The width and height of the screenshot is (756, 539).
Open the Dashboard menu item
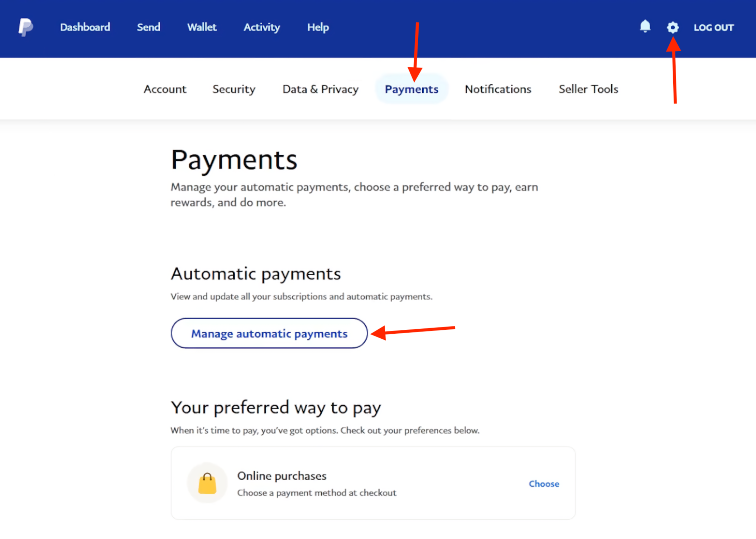click(x=85, y=27)
